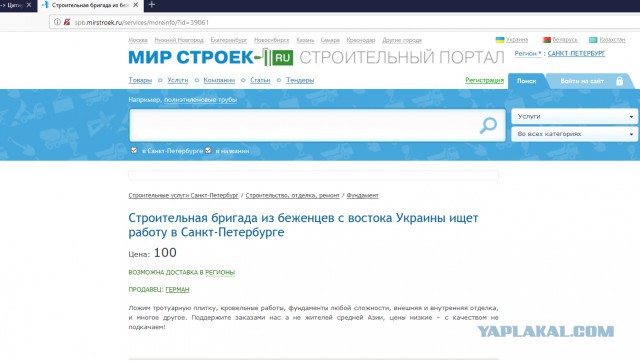Click the Украина country link
Viewport: 640px width, 361px height.
click(x=517, y=40)
